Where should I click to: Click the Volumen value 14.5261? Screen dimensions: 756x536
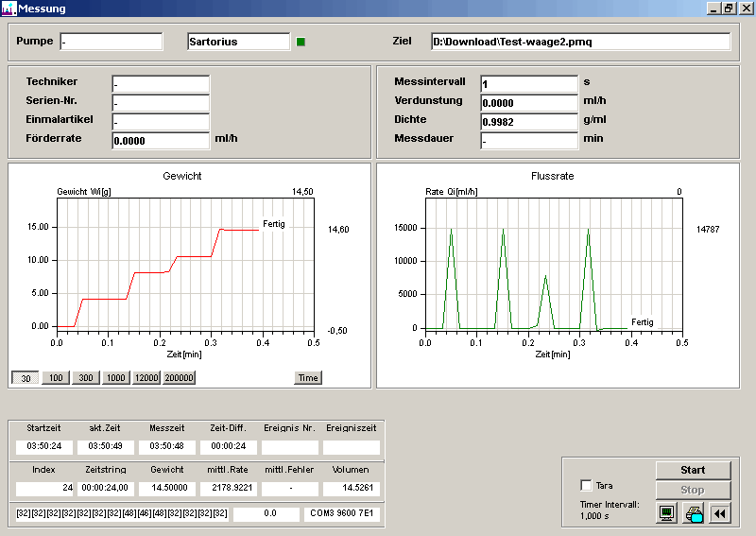pos(351,488)
